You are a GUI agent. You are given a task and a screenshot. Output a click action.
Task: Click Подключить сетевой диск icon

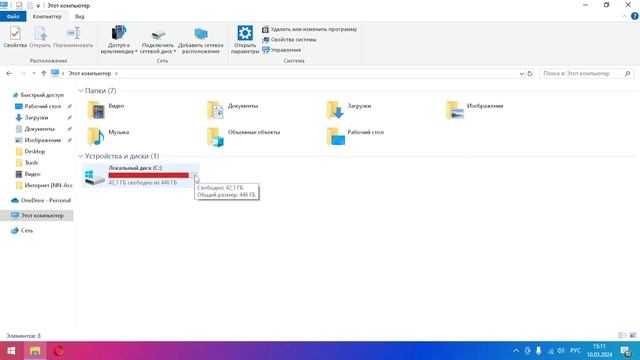(x=158, y=40)
